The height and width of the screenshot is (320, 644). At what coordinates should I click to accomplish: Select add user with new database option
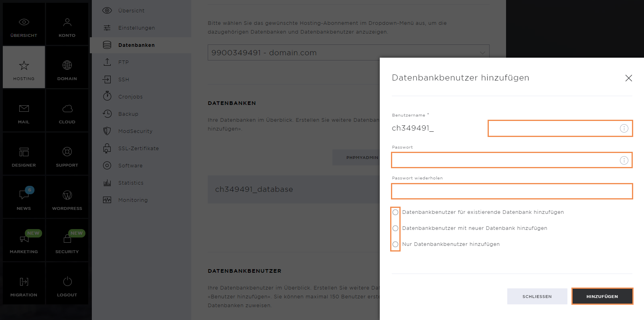(x=395, y=228)
